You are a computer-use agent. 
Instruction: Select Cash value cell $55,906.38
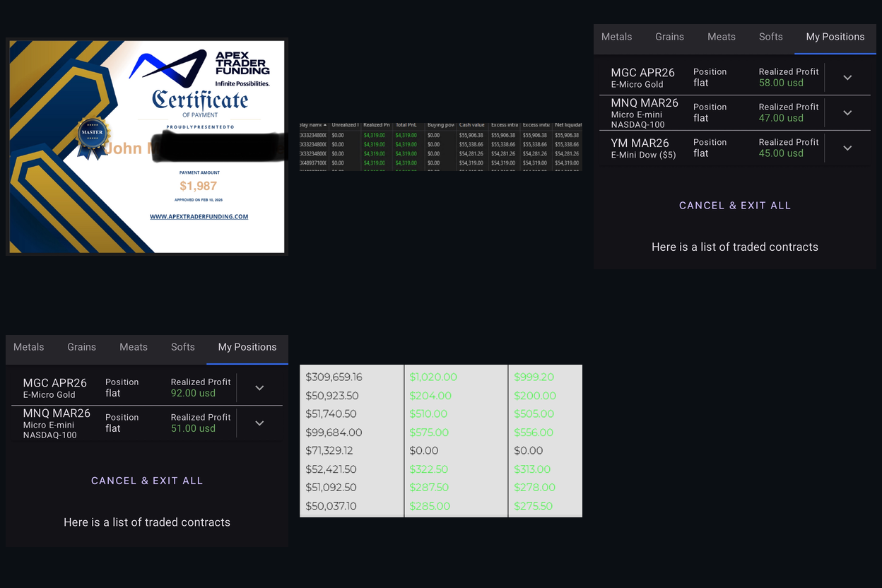pos(471,135)
